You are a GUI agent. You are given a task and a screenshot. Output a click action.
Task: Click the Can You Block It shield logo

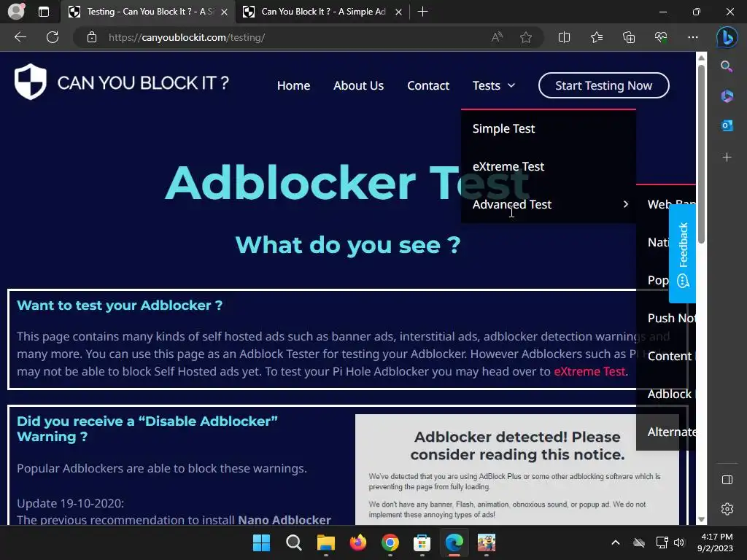(x=31, y=82)
